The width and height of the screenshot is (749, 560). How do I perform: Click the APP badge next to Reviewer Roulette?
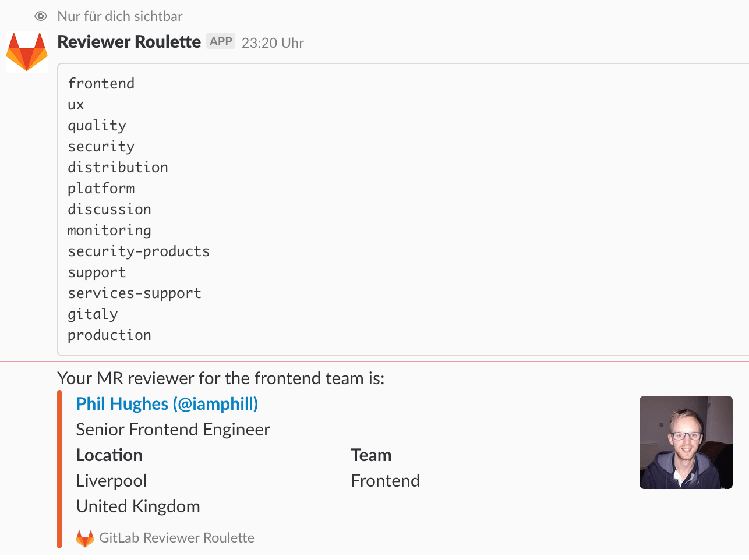point(220,41)
